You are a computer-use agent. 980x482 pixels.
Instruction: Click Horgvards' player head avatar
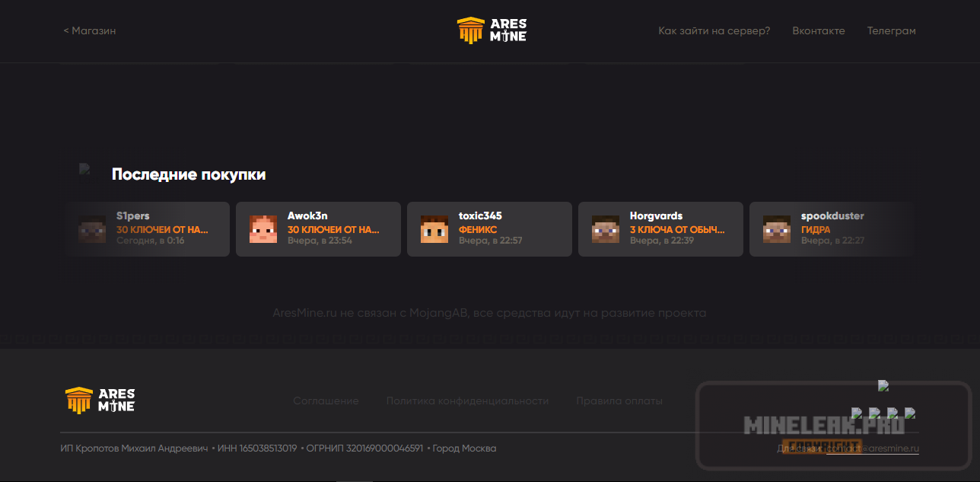[x=606, y=229]
